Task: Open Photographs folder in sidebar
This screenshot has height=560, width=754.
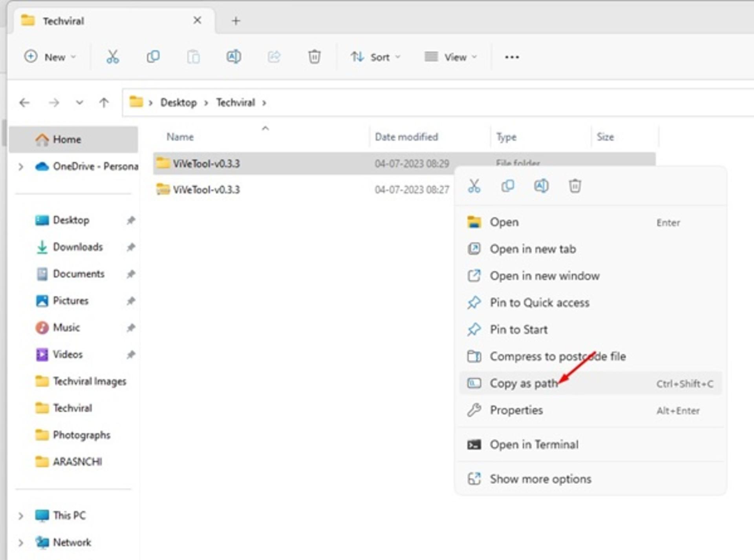Action: tap(73, 435)
